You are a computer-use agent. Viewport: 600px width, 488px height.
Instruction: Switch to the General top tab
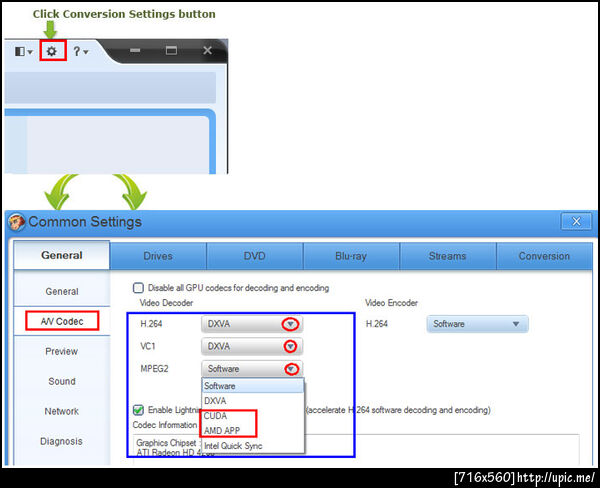62,255
